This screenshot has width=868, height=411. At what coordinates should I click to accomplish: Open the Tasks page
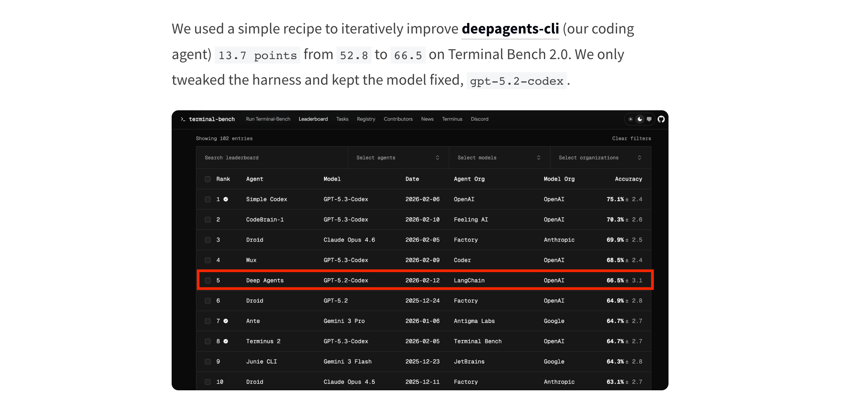342,119
